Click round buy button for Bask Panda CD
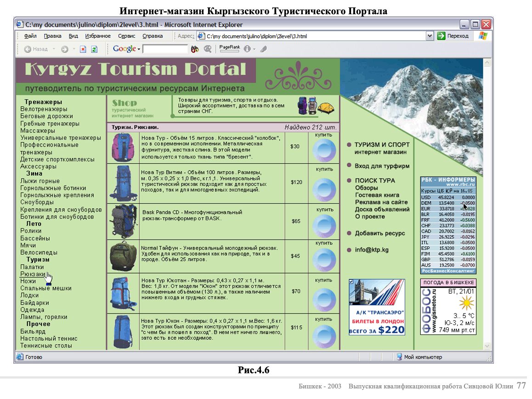532x399 pixels. [x=324, y=226]
